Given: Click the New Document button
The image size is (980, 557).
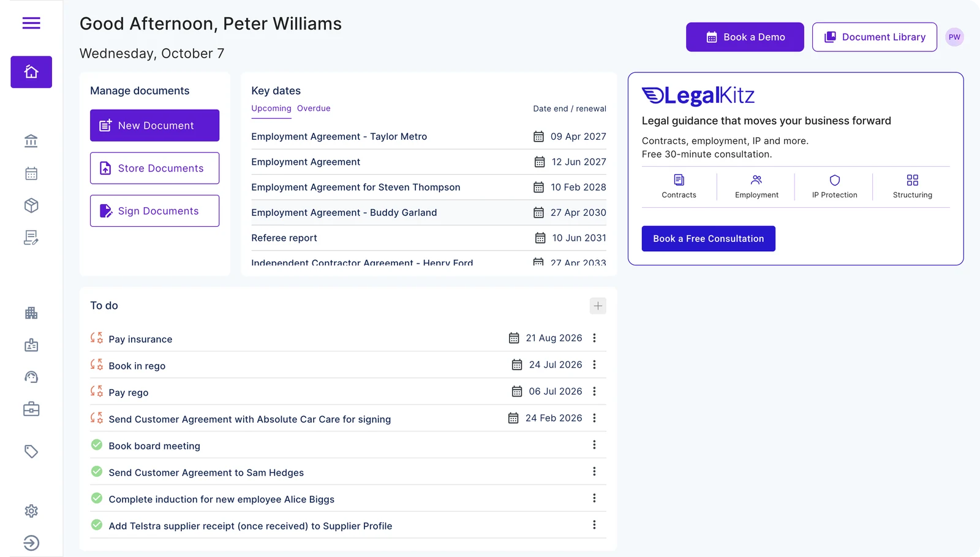Looking at the screenshot, I should [x=154, y=126].
